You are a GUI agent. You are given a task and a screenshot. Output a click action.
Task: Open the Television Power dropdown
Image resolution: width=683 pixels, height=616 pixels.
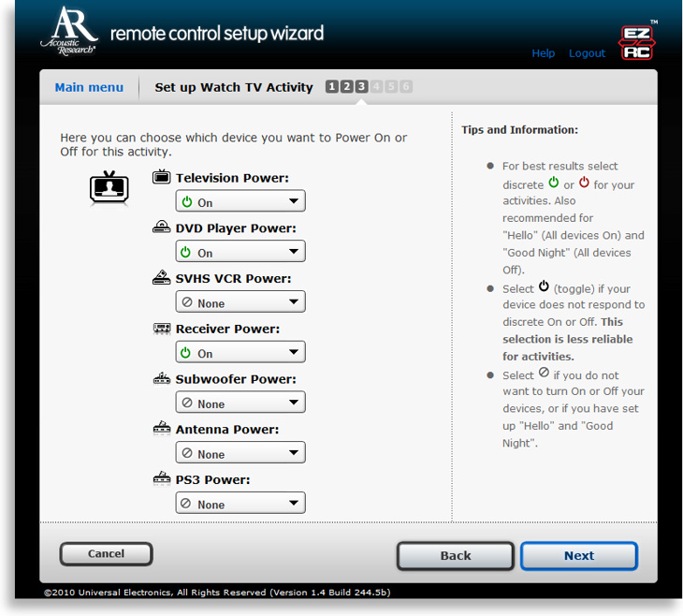pyautogui.click(x=240, y=201)
